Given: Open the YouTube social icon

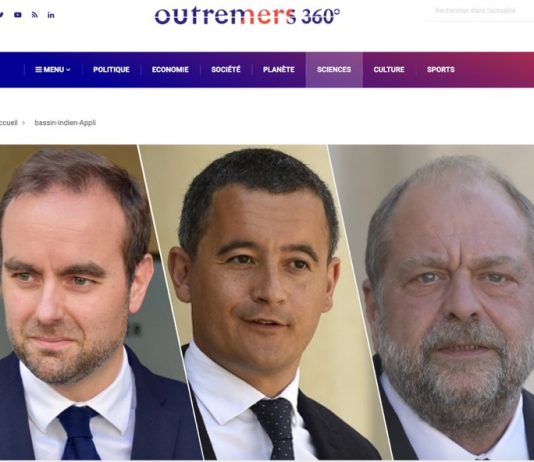Looking at the screenshot, I should click(18, 15).
